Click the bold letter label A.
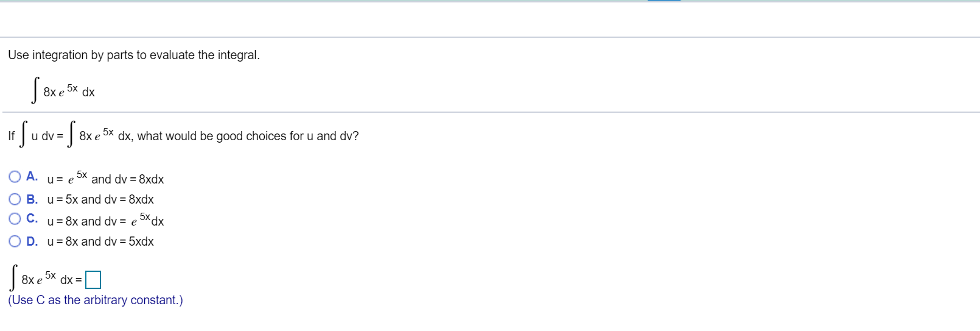The height and width of the screenshot is (331, 980). (x=32, y=177)
